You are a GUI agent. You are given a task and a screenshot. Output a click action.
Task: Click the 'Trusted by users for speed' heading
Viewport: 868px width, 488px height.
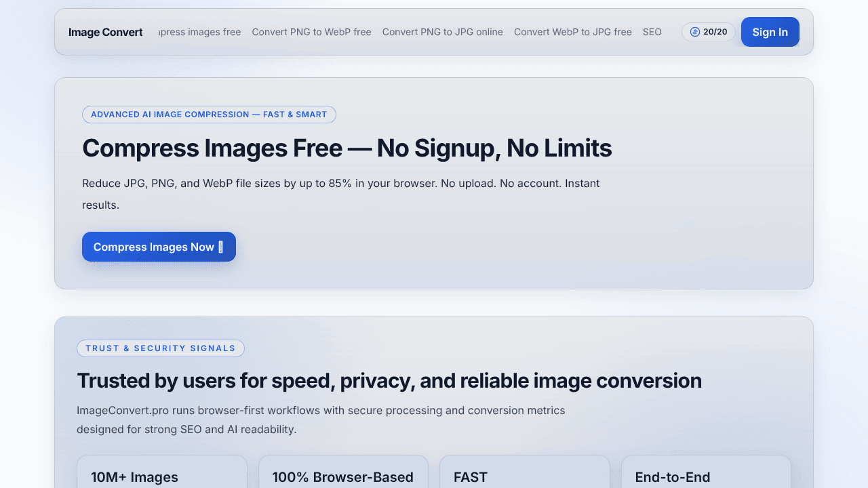click(389, 381)
